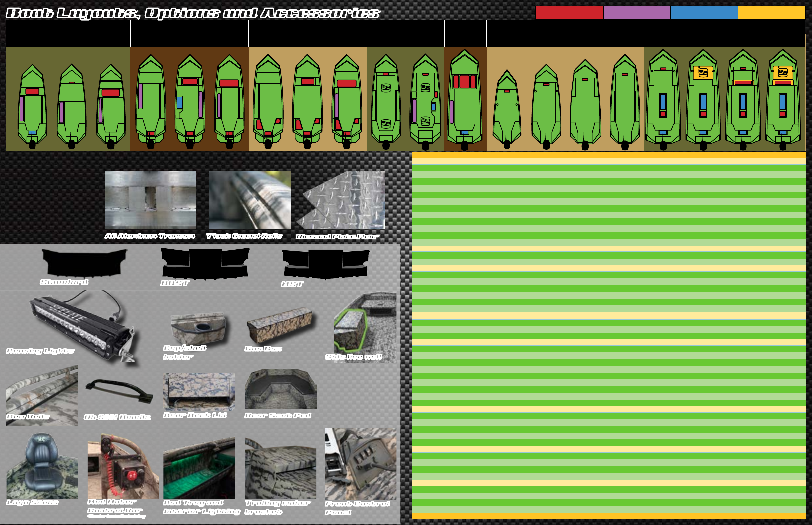Open the All Aluminum Transom photo
Screen dimensions: 812x525
click(150, 200)
